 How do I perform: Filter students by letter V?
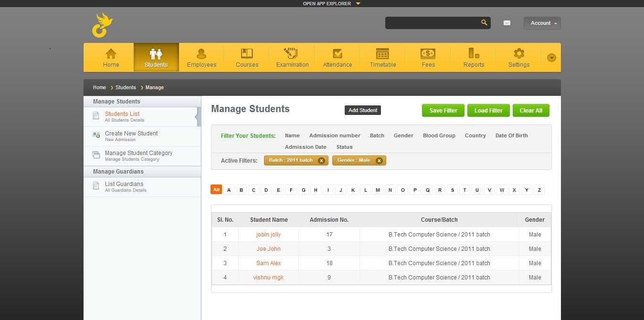(x=490, y=190)
